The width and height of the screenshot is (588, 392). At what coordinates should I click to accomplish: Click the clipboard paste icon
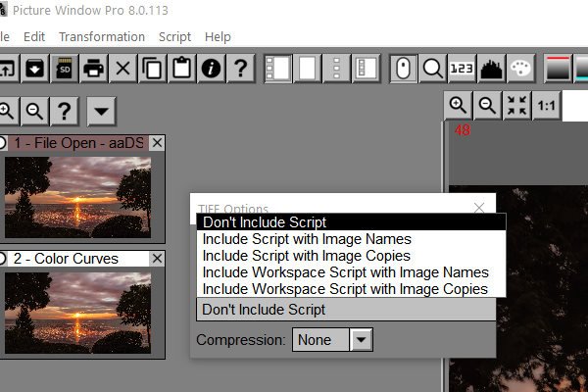(x=181, y=69)
